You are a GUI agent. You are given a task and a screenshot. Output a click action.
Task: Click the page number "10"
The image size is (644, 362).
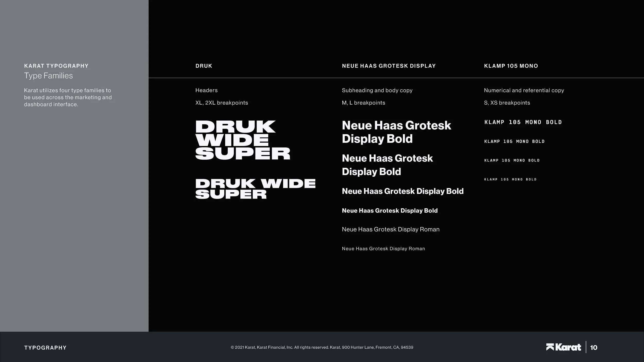594,348
